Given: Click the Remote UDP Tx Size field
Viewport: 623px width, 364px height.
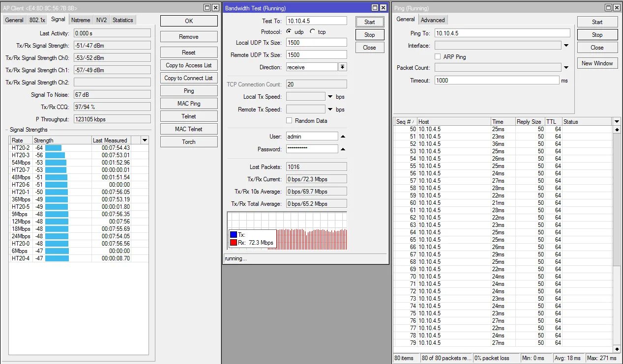Looking at the screenshot, I should [317, 55].
